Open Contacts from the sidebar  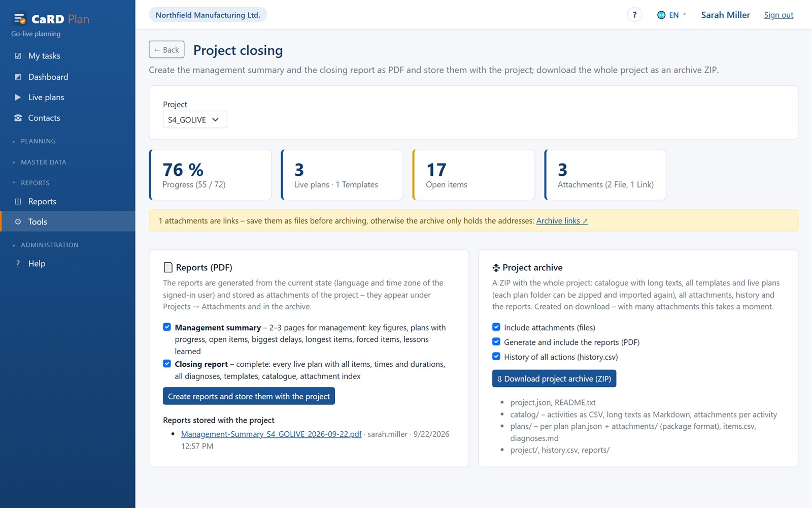67,118
